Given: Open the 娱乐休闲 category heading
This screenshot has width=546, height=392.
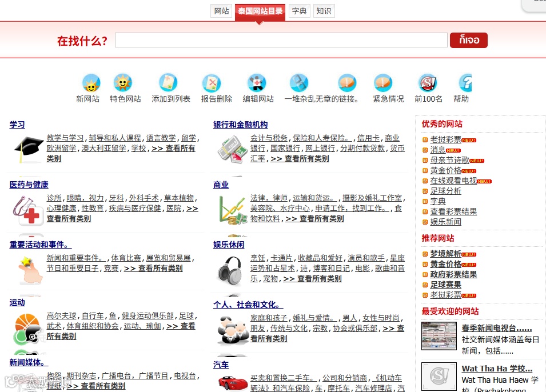Looking at the screenshot, I should coord(229,245).
